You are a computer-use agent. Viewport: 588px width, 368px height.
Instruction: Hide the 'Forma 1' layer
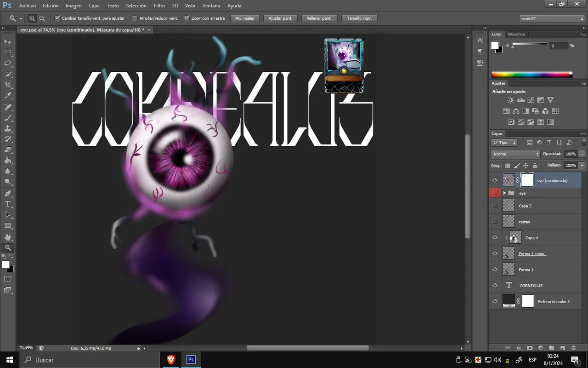point(495,270)
